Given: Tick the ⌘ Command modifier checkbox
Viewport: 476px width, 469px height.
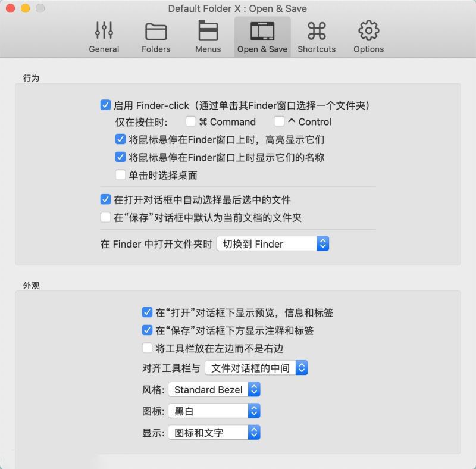Looking at the screenshot, I should (190, 121).
